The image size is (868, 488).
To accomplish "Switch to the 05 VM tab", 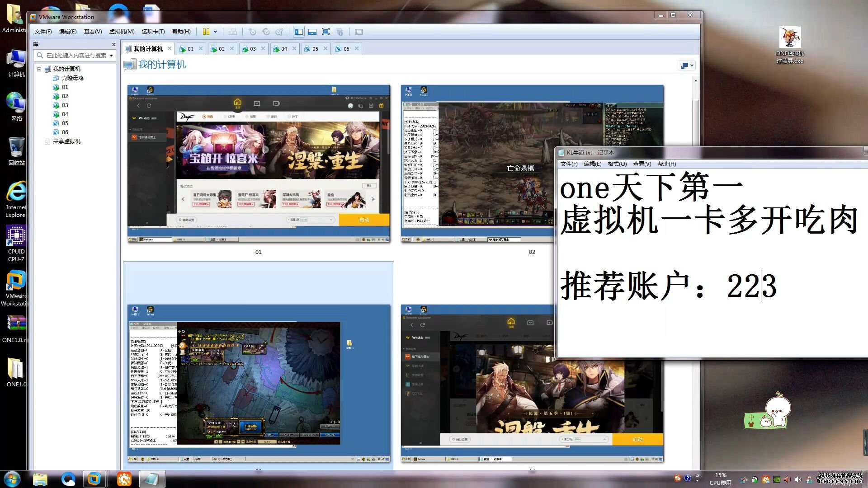I will coord(315,49).
